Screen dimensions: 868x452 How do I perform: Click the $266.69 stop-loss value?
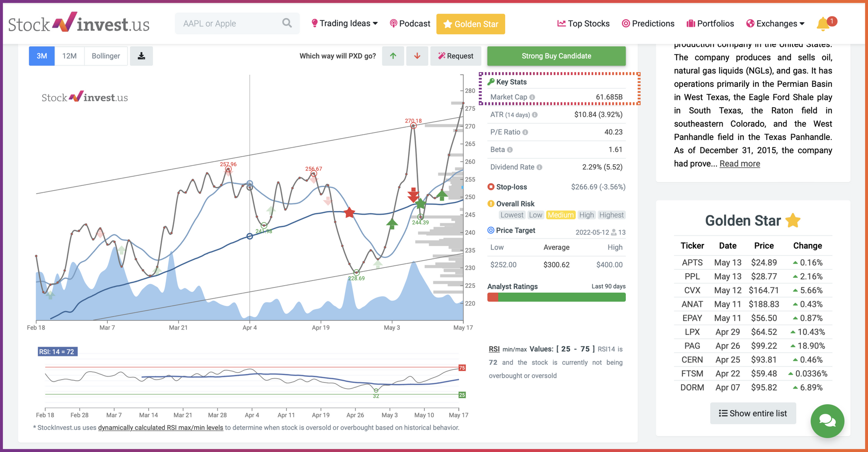tap(584, 187)
